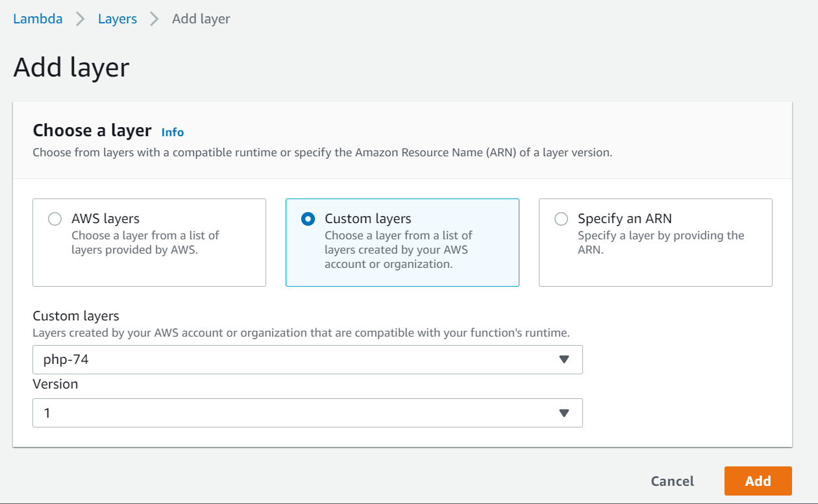Select the Custom layers radio button
Image resolution: width=818 pixels, height=504 pixels.
[x=308, y=219]
